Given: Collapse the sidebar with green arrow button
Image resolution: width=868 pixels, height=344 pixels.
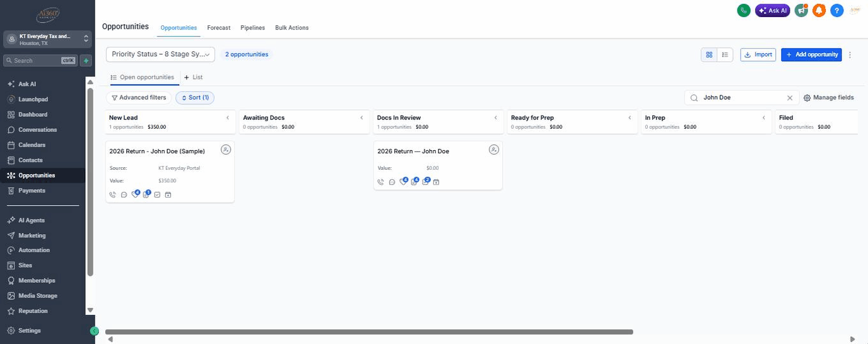Looking at the screenshot, I should [94, 331].
